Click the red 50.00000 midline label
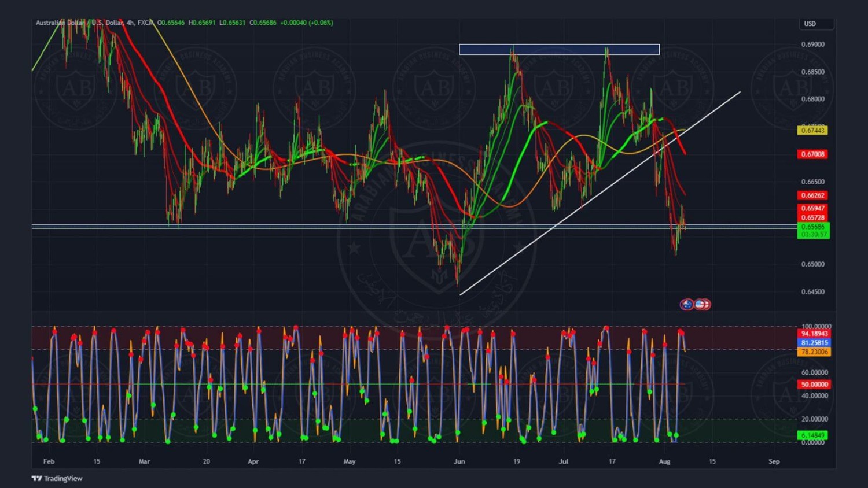Viewport: 868px width, 488px height. 814,385
